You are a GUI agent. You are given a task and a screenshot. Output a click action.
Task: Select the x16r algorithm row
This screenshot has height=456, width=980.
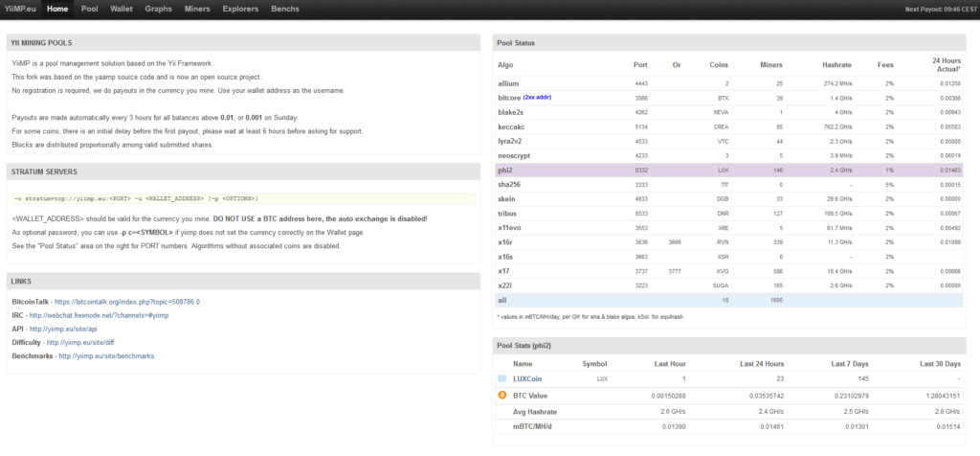(506, 243)
